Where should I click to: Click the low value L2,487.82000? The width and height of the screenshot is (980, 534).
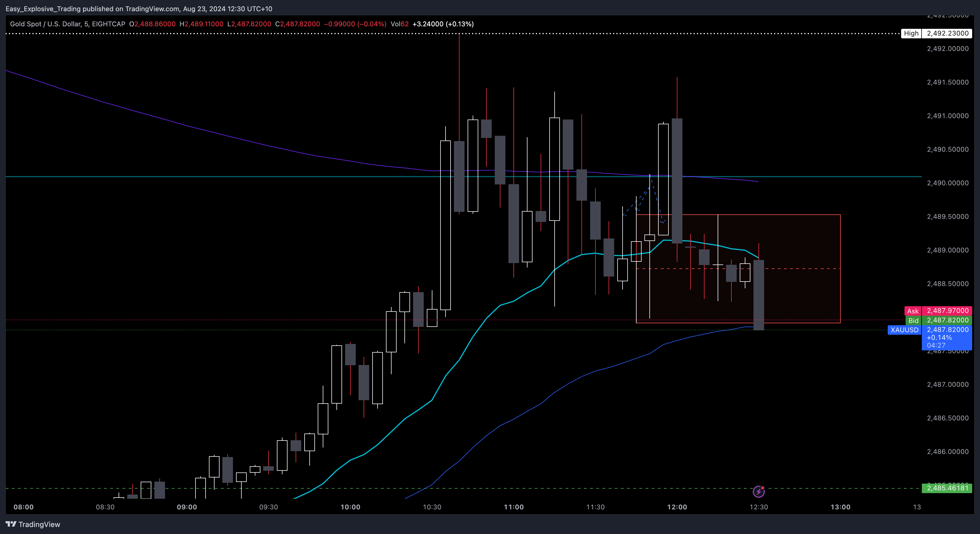pyautogui.click(x=249, y=24)
